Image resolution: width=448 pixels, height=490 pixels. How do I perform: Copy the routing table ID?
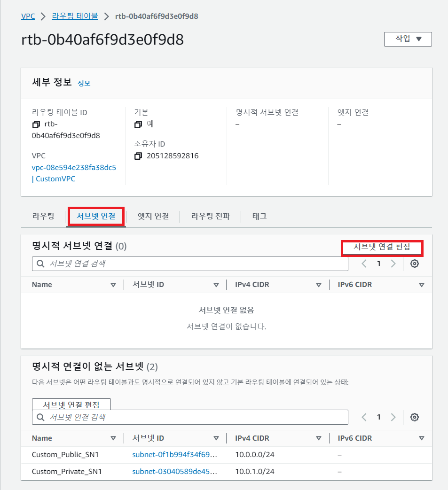(x=36, y=124)
